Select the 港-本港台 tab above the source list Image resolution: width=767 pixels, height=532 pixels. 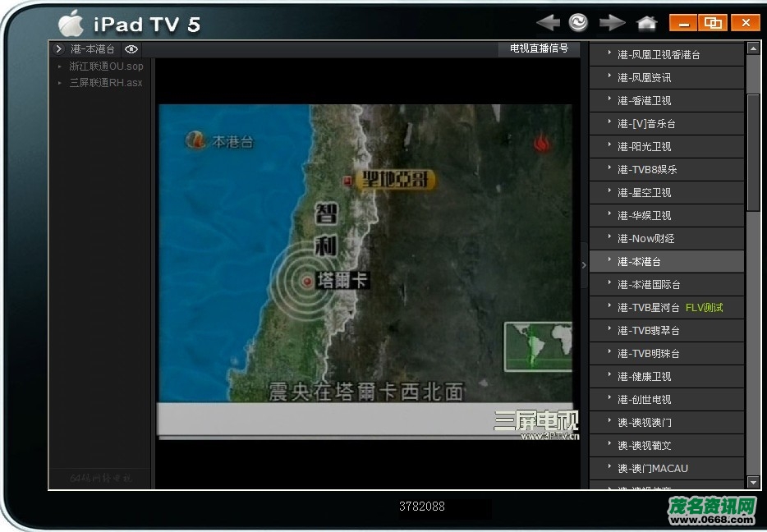93,49
